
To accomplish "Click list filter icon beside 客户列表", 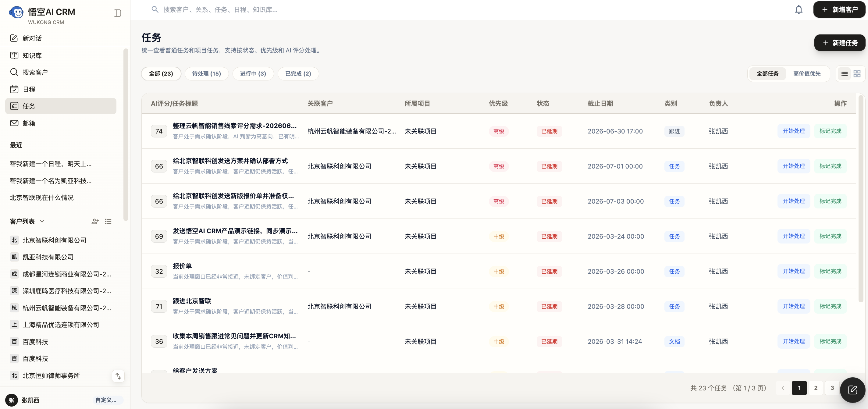I will coord(108,221).
